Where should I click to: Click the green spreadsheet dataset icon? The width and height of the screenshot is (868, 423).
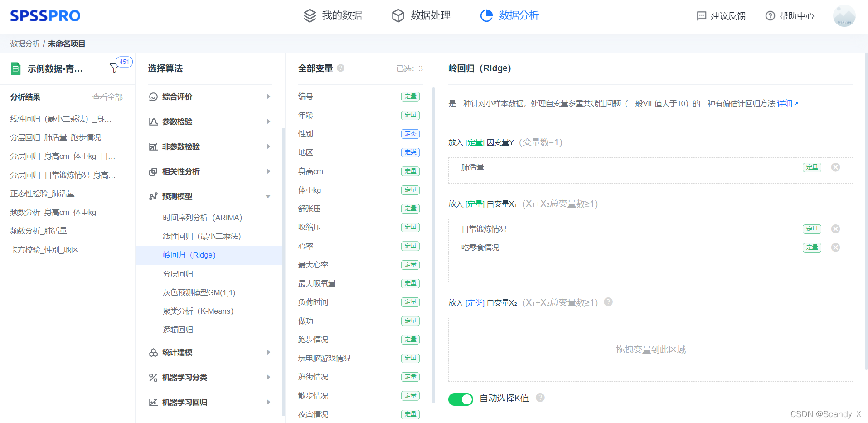[x=16, y=68]
